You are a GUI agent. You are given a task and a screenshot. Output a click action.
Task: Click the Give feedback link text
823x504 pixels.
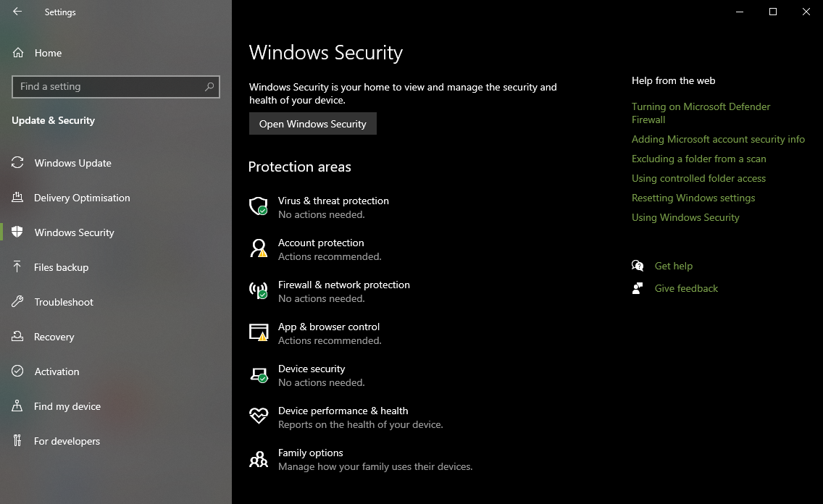[686, 288]
